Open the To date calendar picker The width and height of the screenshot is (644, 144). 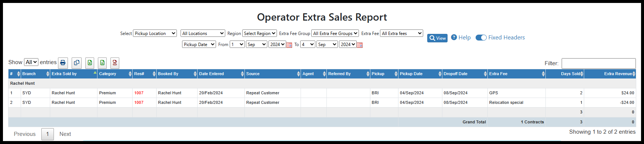tap(360, 45)
